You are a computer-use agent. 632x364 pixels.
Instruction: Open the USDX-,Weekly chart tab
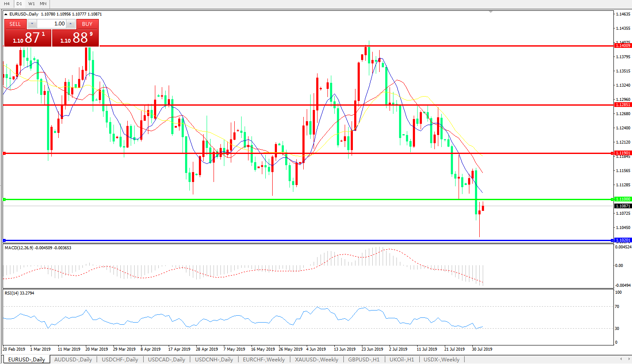[x=441, y=359]
